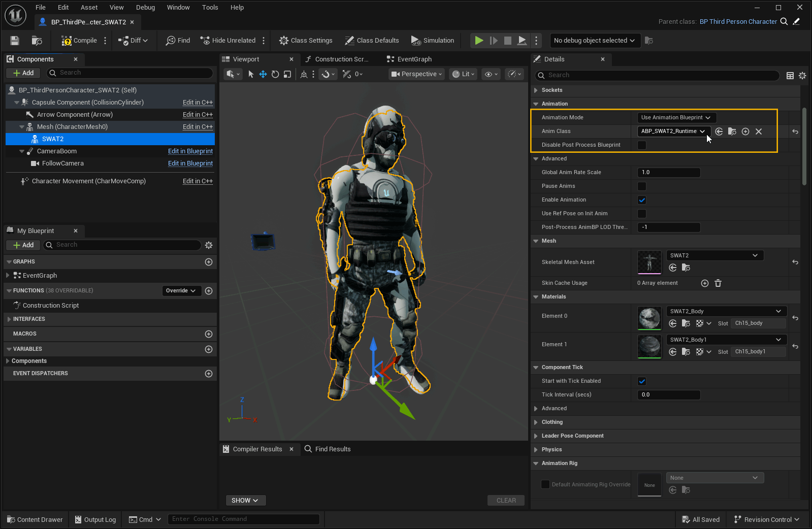Click the Save blueprint icon
Image resolution: width=812 pixels, height=529 pixels.
click(x=15, y=41)
